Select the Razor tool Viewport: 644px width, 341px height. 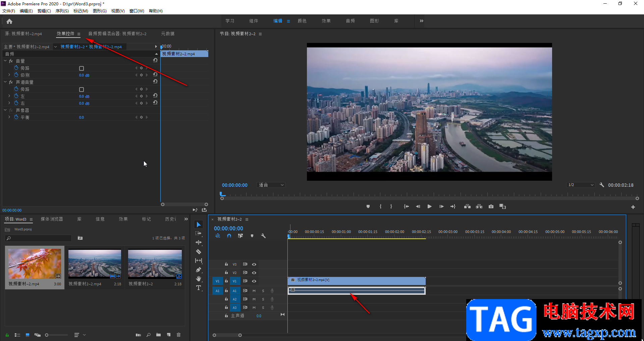click(x=199, y=251)
